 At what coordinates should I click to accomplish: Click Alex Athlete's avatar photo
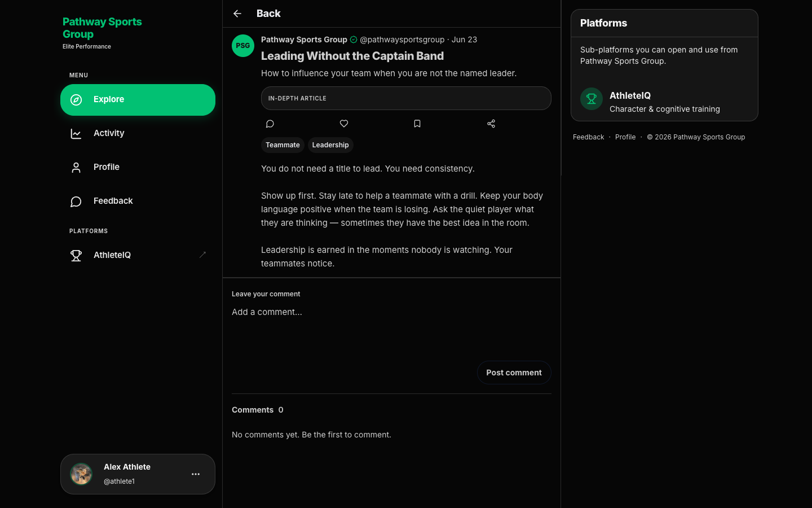(81, 474)
